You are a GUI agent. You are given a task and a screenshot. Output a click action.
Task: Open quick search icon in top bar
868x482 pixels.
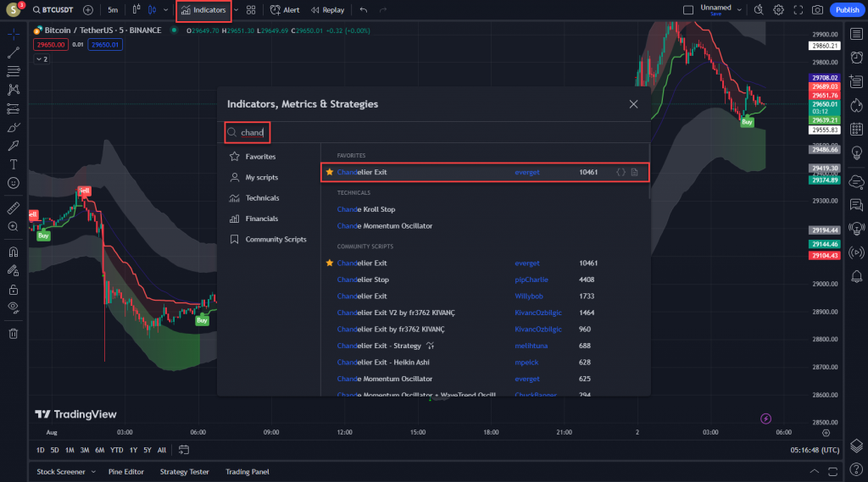tap(759, 10)
